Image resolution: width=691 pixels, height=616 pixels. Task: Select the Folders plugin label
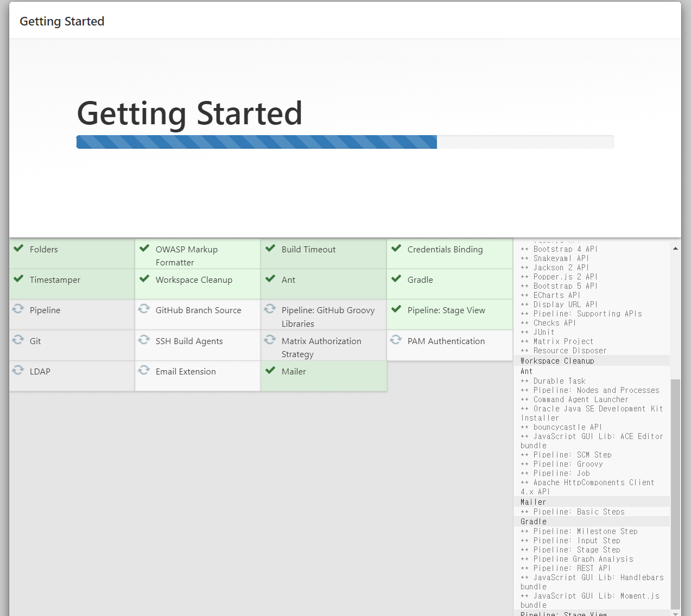[44, 250]
